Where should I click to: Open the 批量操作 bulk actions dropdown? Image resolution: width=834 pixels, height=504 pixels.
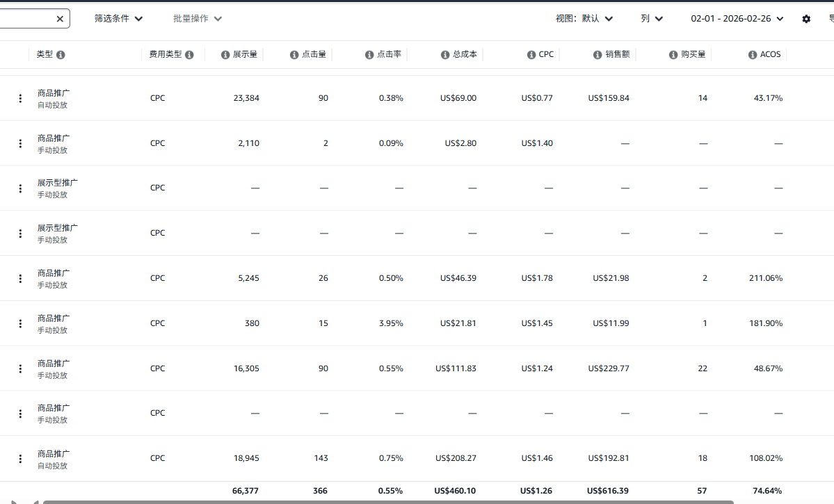coord(198,19)
